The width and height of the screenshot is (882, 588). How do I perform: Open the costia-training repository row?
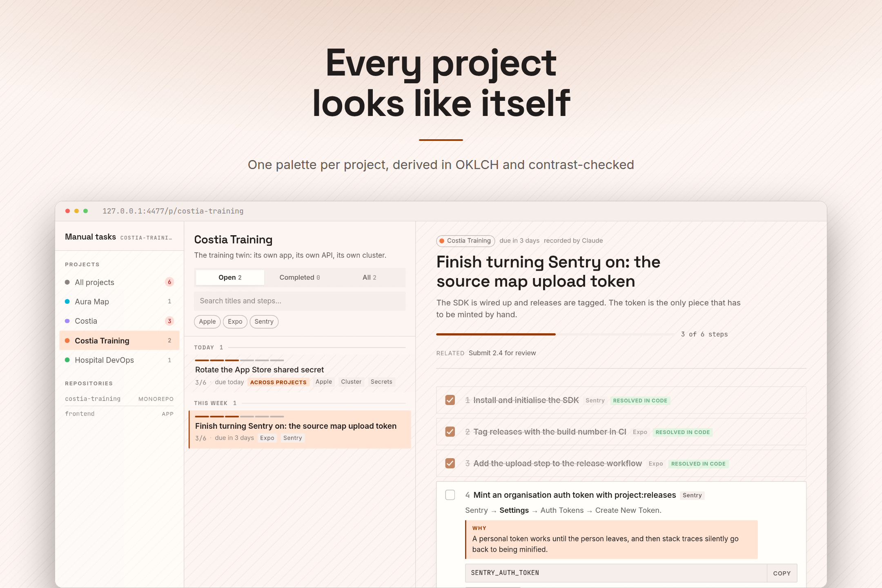point(119,399)
